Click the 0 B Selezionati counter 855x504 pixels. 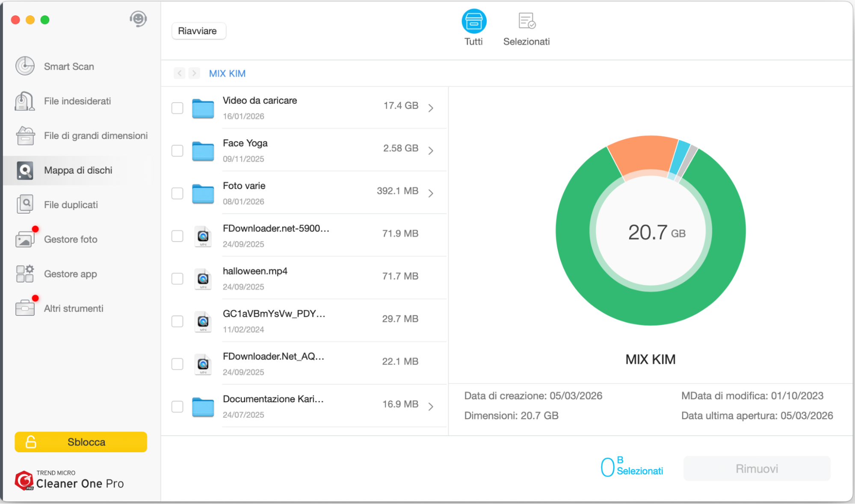point(632,466)
